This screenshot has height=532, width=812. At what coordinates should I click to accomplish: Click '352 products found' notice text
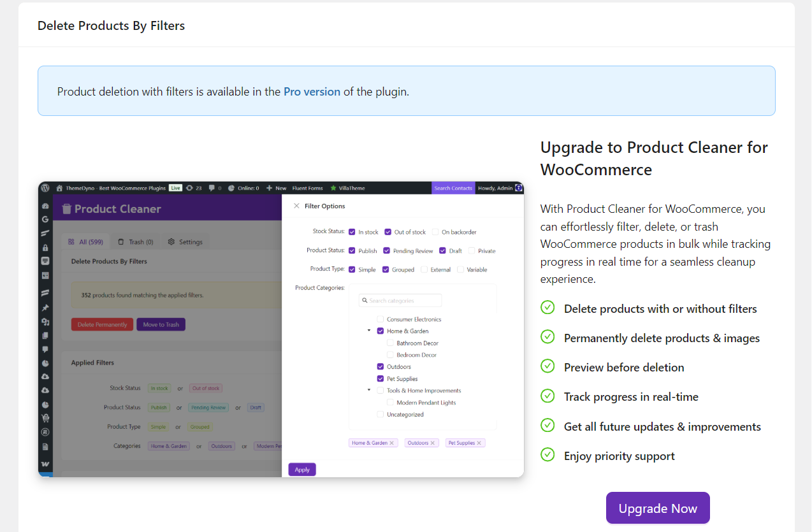click(x=142, y=296)
